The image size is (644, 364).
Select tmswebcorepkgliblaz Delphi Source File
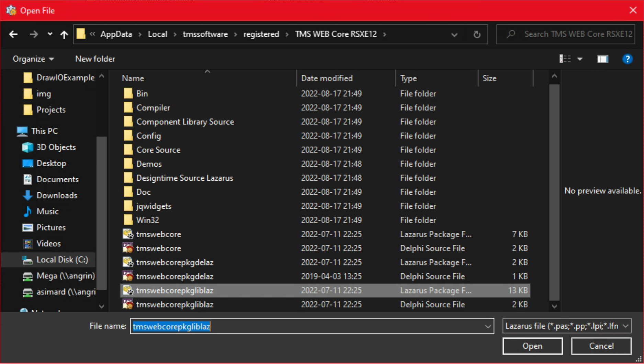pyautogui.click(x=325, y=305)
